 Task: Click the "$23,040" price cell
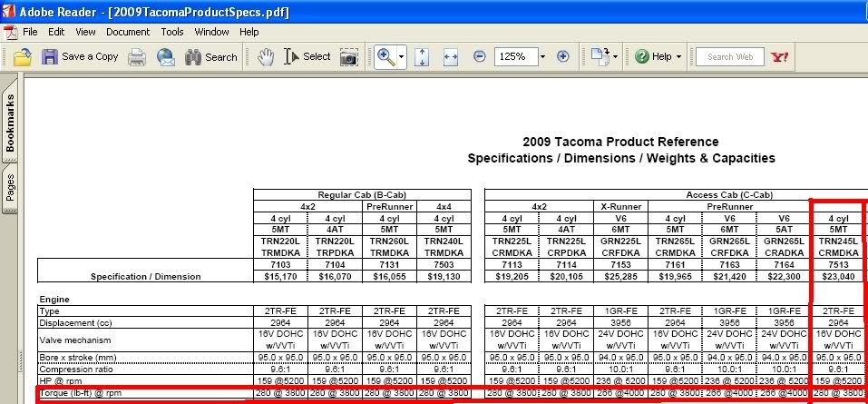pos(838,276)
